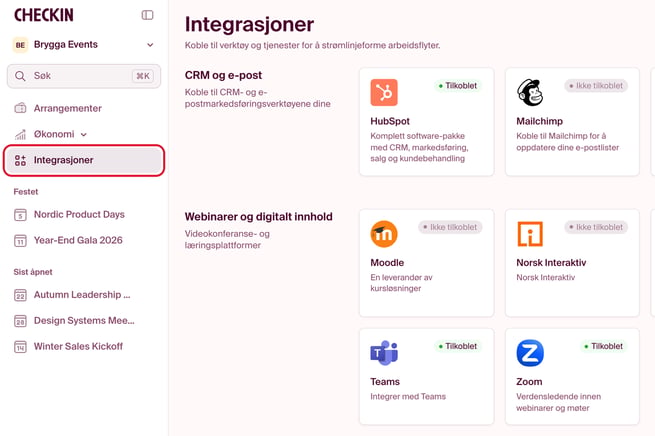Click the CRM og e-post heading
655x436 pixels.
pos(223,75)
